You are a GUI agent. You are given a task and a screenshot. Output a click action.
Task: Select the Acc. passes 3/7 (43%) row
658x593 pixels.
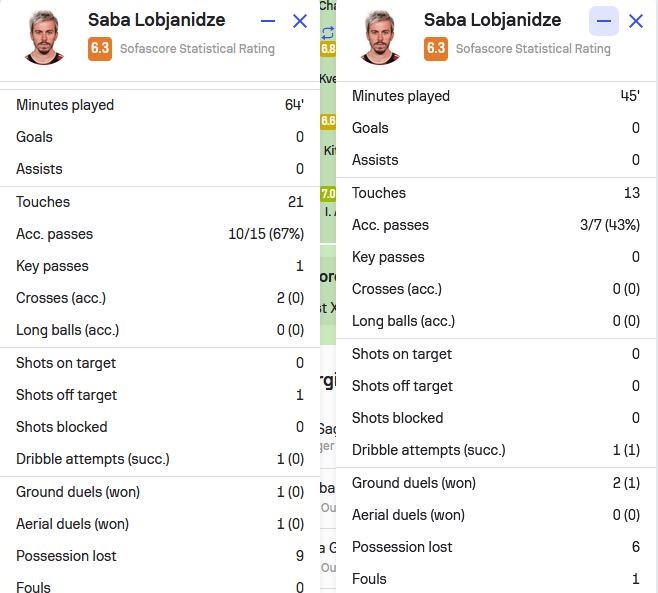pos(496,225)
